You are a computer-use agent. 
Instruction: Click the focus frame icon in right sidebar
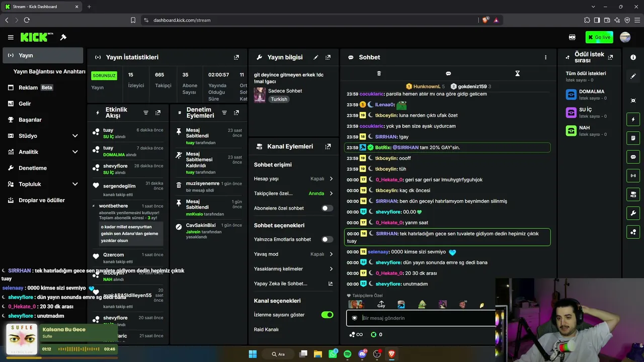click(x=633, y=101)
